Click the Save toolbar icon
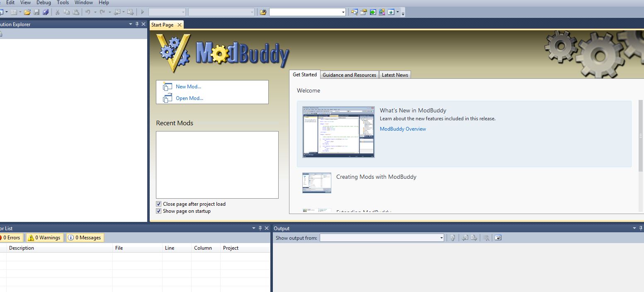 pyautogui.click(x=36, y=12)
